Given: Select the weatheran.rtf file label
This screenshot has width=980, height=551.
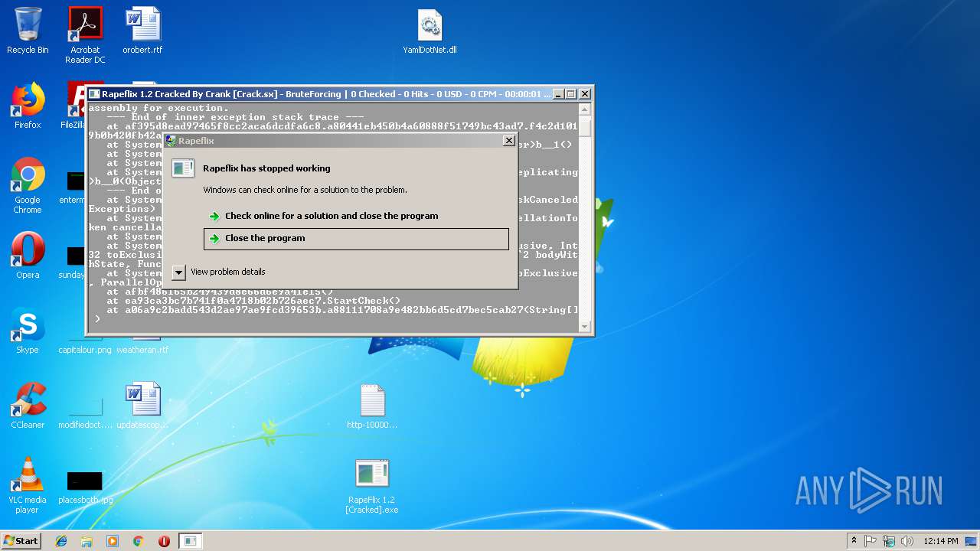Looking at the screenshot, I should (142, 350).
